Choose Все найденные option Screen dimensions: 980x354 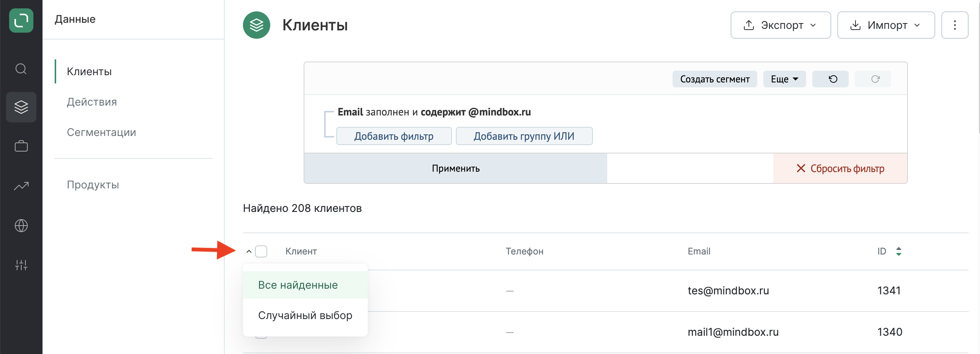(305, 285)
